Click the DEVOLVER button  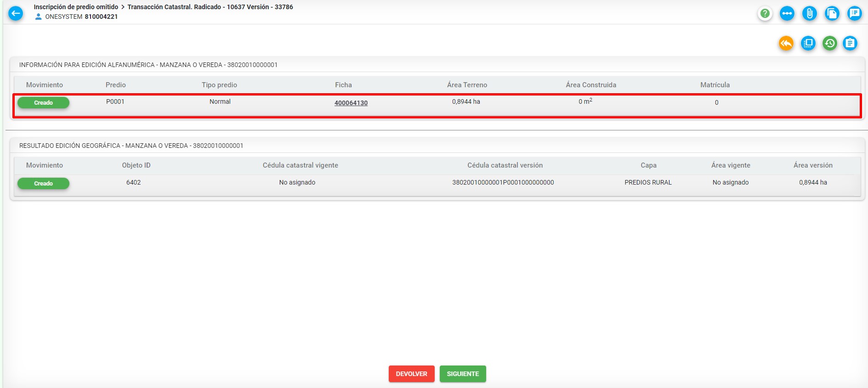[x=412, y=374]
